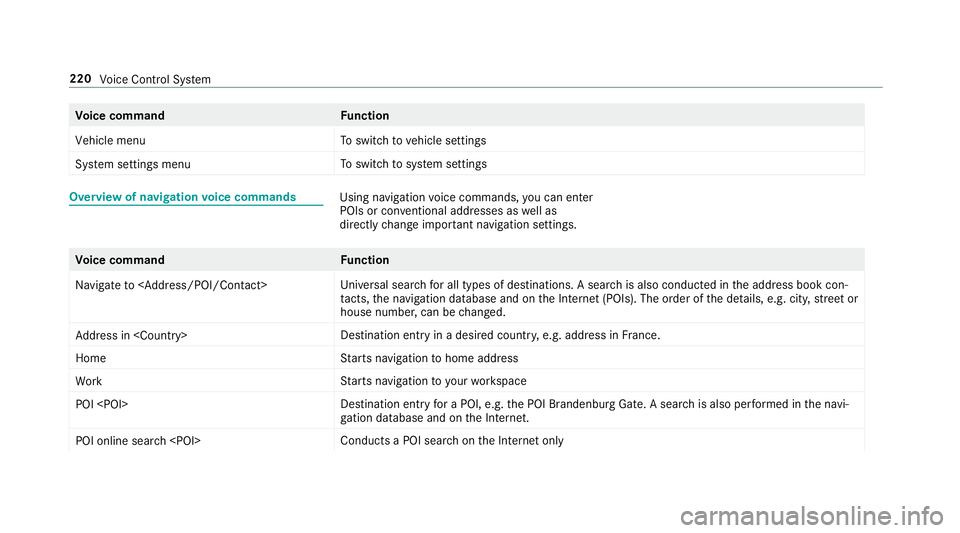Image resolution: width=960 pixels, height=533 pixels.
Task: Select the Brandenburg Gate POI description text
Action: coord(594,411)
